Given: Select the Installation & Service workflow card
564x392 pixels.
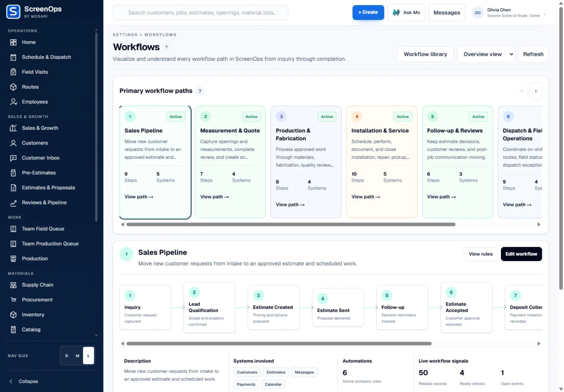Looking at the screenshot, I should point(382,162).
